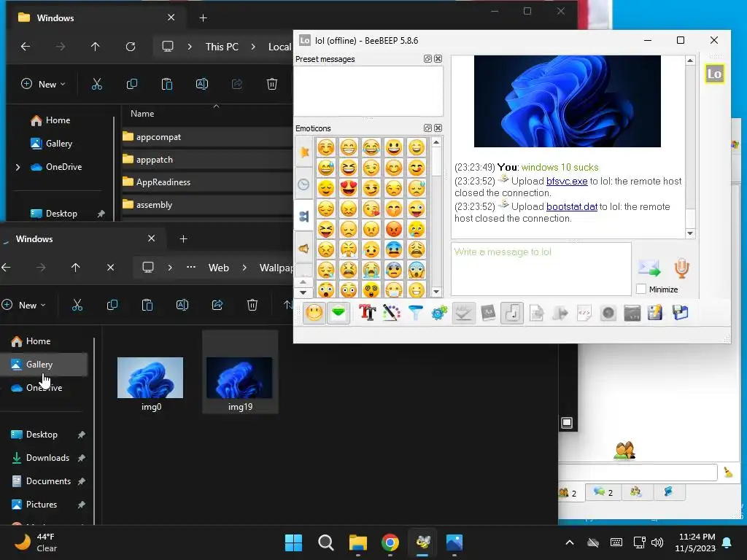
Task: Click the Cut scissors icon in top Explorer
Action: [97, 85]
